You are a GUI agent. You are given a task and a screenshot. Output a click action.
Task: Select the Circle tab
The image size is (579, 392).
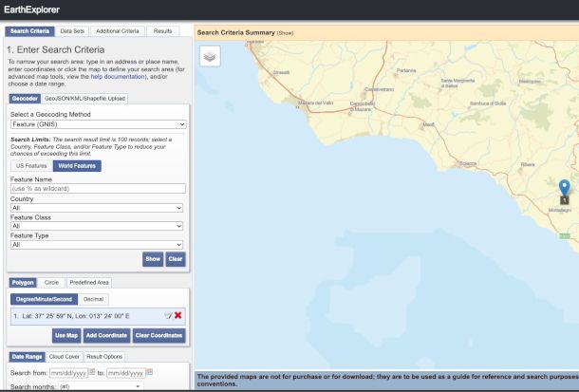(x=51, y=283)
